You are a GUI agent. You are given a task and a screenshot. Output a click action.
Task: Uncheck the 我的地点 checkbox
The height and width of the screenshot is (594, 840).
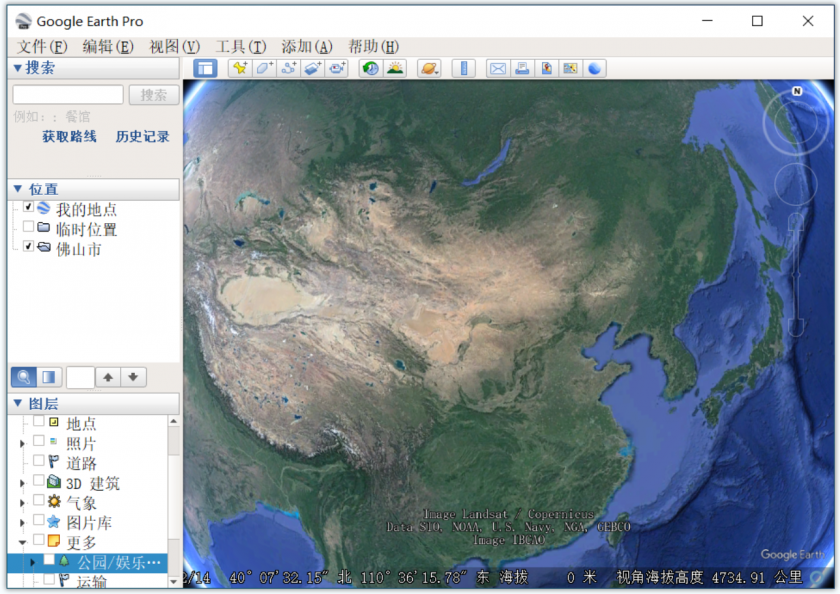pos(28,207)
